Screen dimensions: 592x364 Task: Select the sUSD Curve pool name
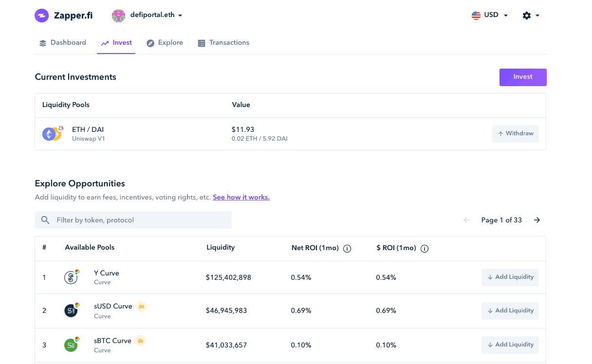(113, 306)
